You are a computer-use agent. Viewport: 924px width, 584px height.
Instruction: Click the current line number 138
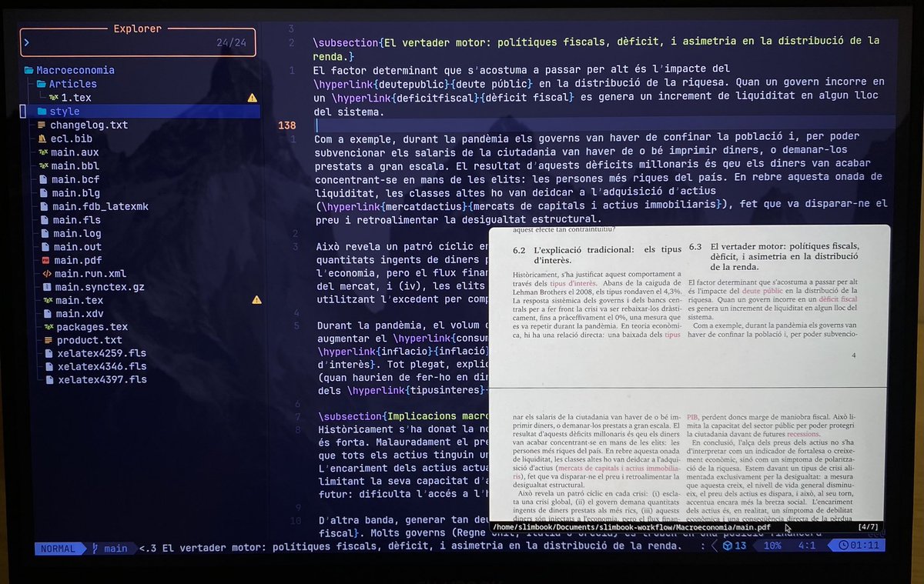point(287,125)
